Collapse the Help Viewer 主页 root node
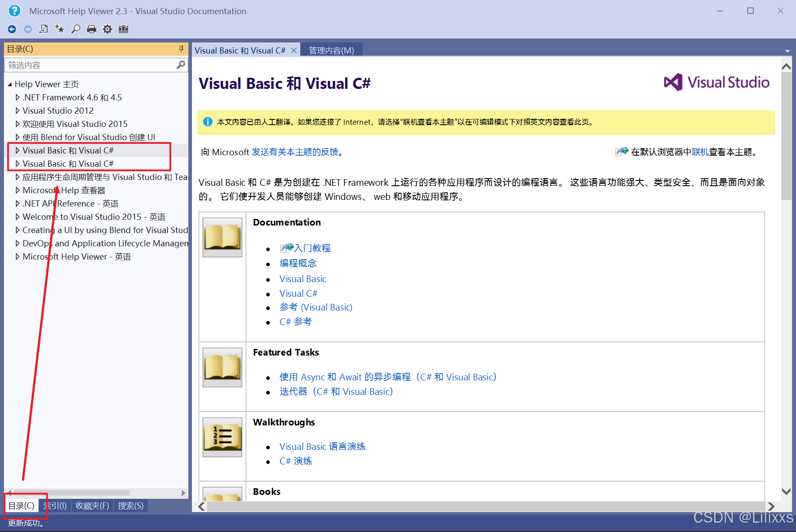This screenshot has width=796, height=532. pyautogui.click(x=10, y=84)
